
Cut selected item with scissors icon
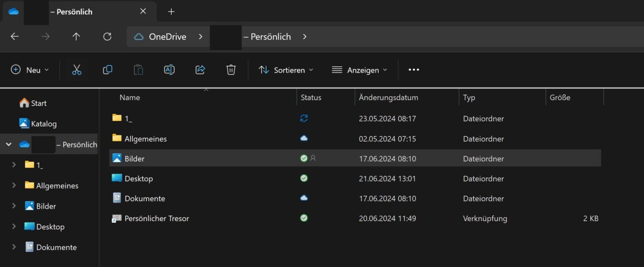[x=77, y=70]
